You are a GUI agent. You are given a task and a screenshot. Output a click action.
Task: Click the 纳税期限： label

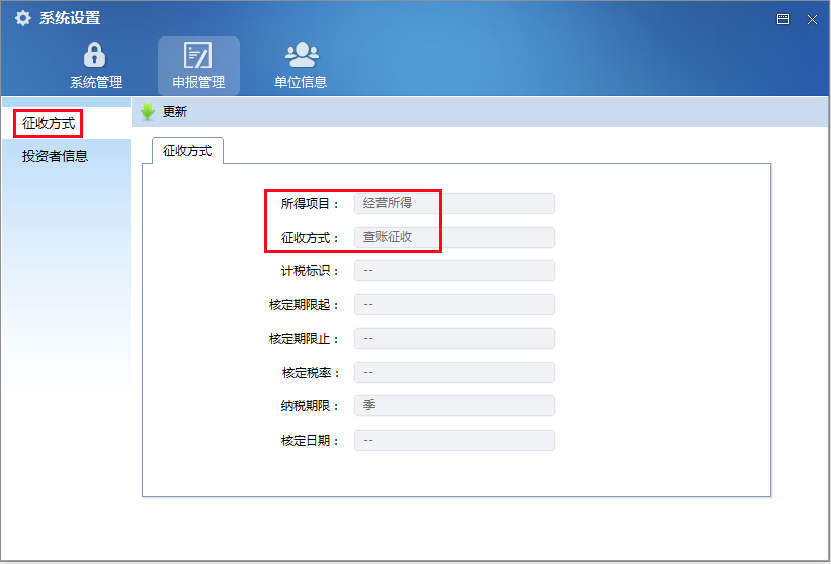310,406
